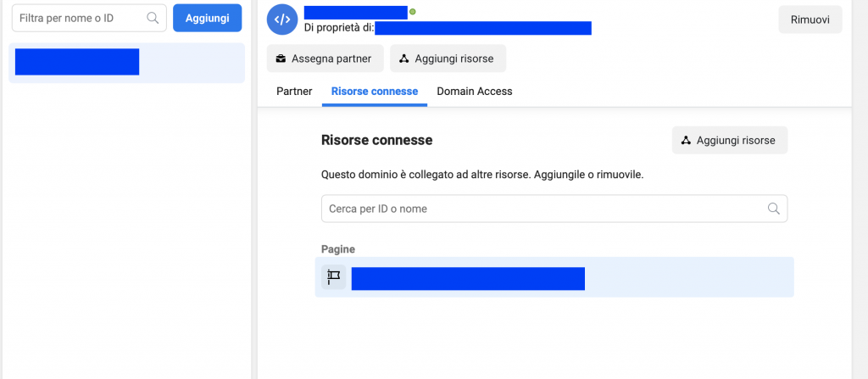
Task: Click the owner name after Di proprietà di
Action: pyautogui.click(x=482, y=28)
